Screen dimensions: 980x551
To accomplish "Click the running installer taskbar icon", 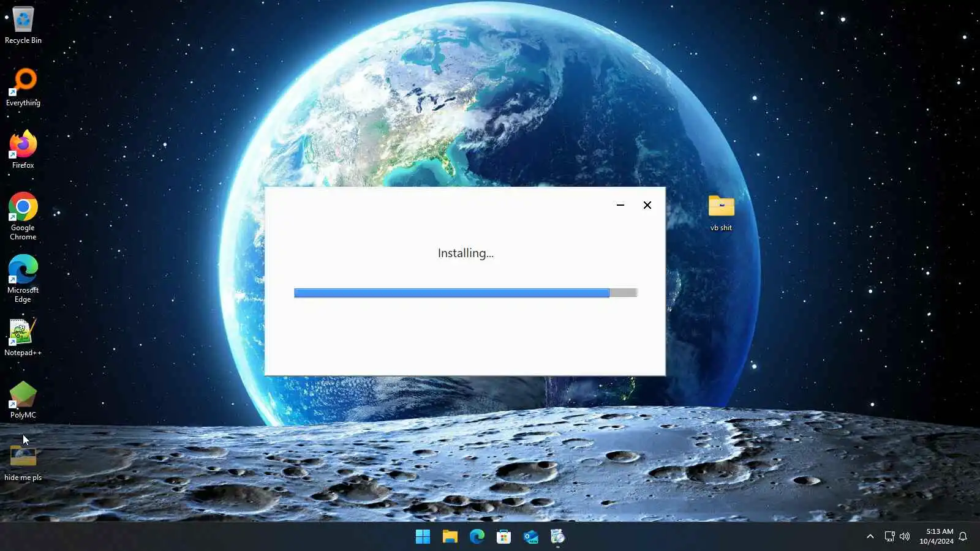I will click(x=557, y=537).
